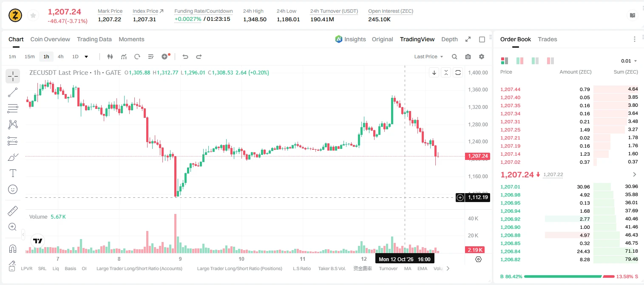The width and height of the screenshot is (644, 285).
Task: Open the Fibonacci retracement tool
Action: coord(13,108)
